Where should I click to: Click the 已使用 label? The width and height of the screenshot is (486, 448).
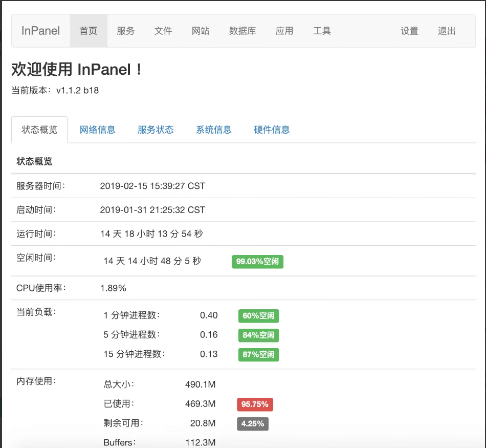(x=119, y=404)
